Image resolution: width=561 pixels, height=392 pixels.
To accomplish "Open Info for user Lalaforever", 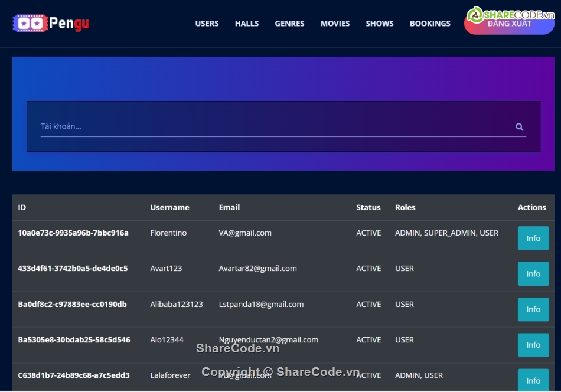I will 533,380.
